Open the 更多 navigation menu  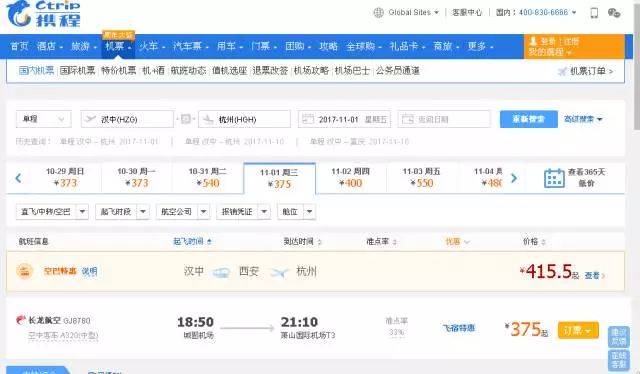[480, 46]
